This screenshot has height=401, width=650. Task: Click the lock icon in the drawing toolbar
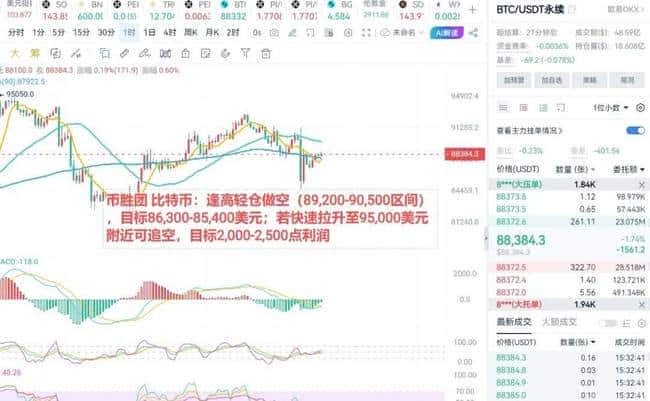tap(185, 53)
